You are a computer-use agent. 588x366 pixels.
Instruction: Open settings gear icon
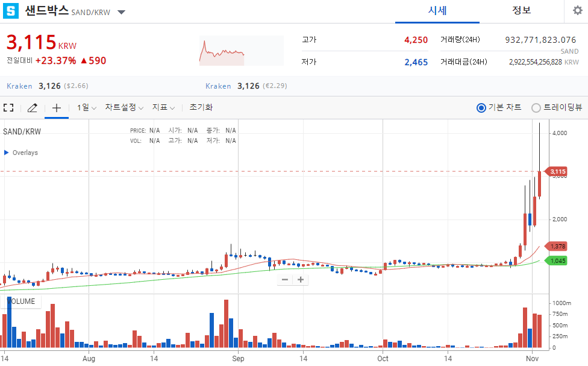578,10
